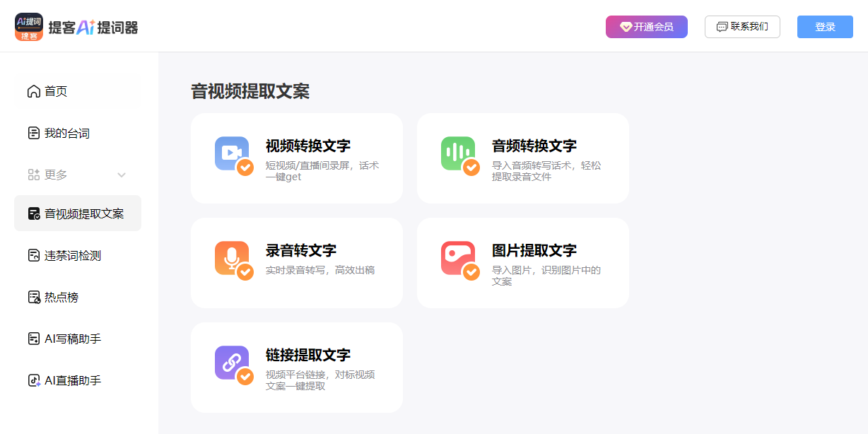Click the red picture icon
The image size is (868, 434).
tap(458, 258)
